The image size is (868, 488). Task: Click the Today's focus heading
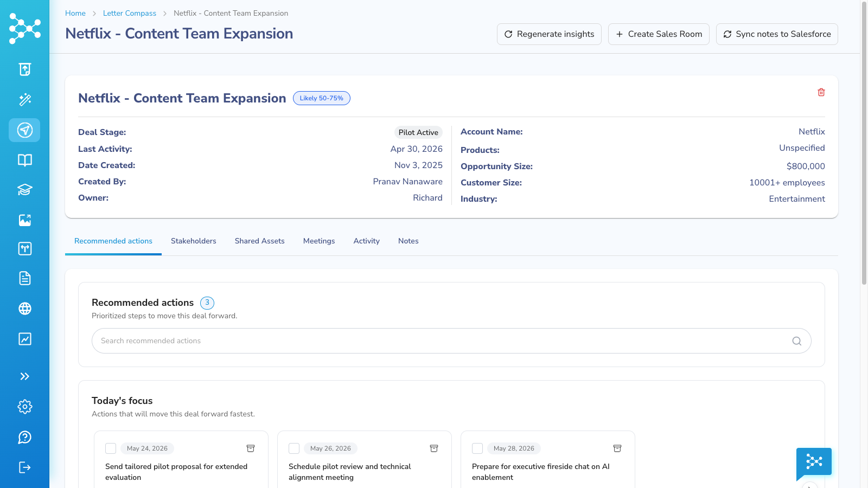(x=122, y=401)
